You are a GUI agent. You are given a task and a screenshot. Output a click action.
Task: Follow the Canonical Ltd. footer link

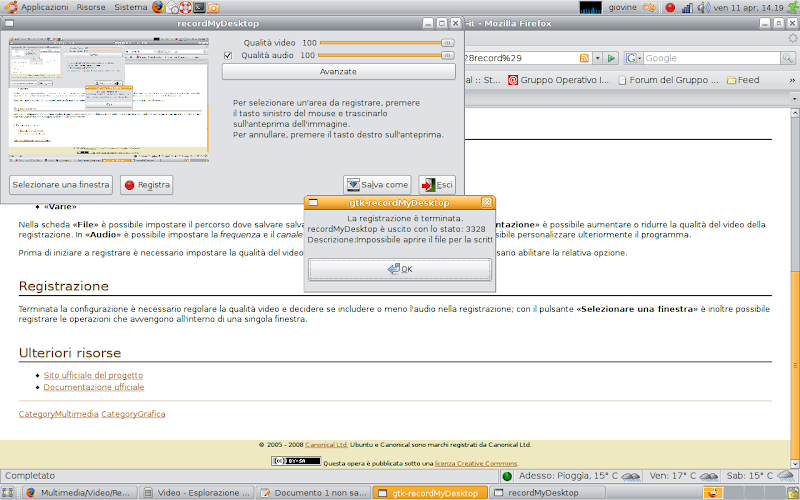coord(327,445)
